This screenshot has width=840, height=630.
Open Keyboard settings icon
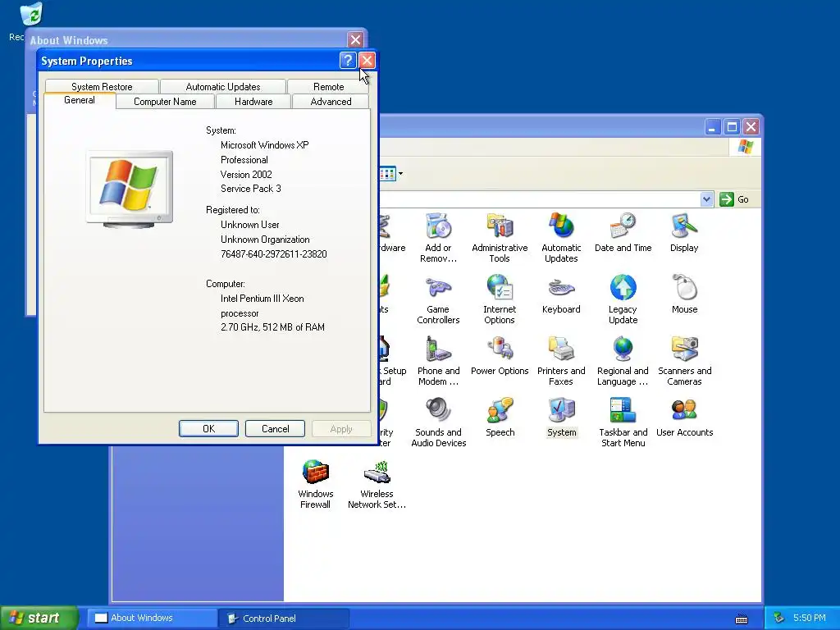[x=561, y=294]
